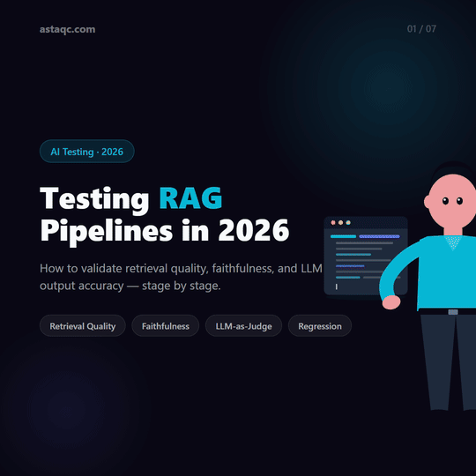Click the Regression tag
476x476 pixels.
pos(320,326)
